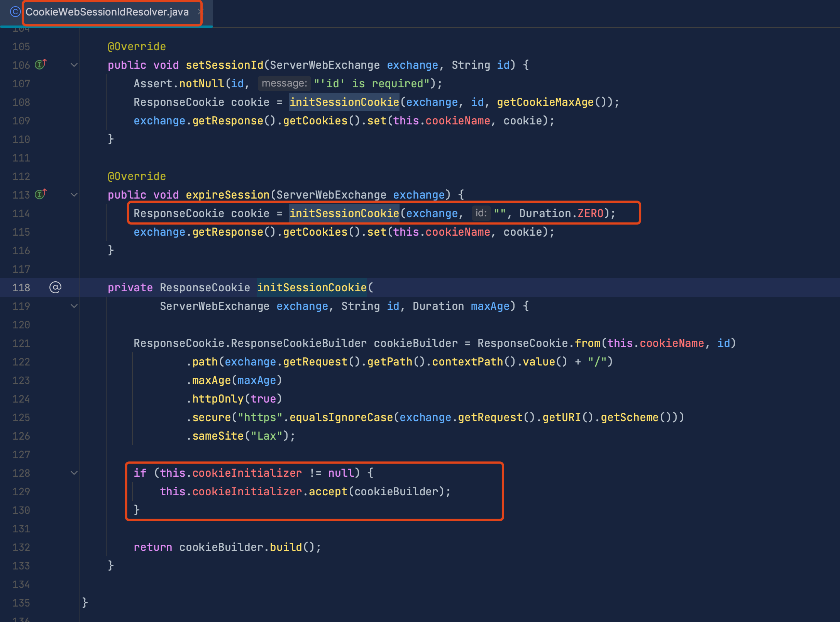The image size is (840, 622).
Task: Click cookieBuilder.build() on the return line
Action: [x=247, y=547]
